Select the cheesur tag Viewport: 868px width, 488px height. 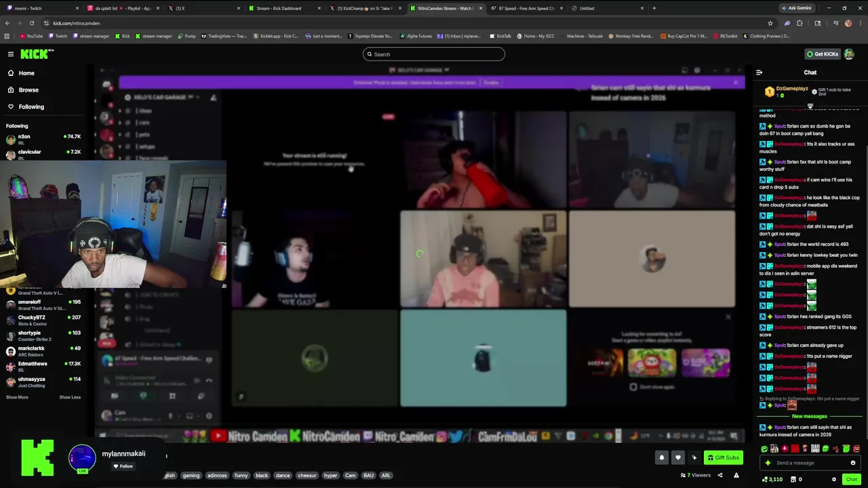pyautogui.click(x=307, y=475)
